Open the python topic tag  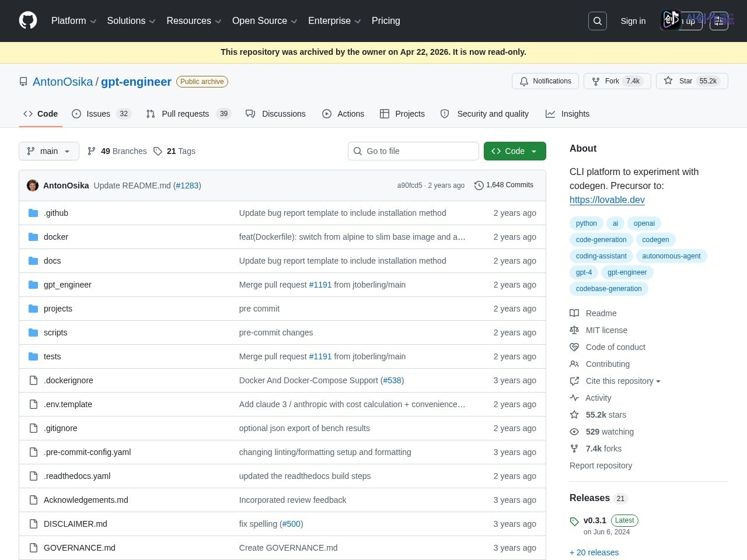tap(586, 223)
